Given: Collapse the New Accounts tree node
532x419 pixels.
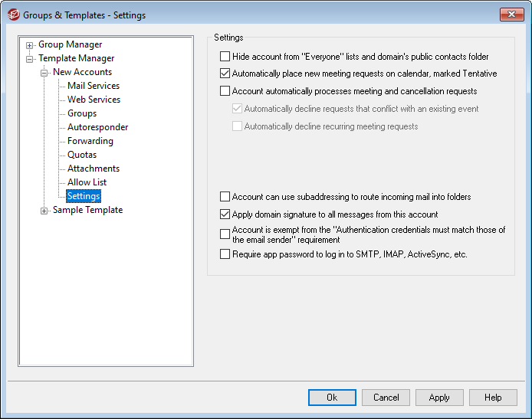Looking at the screenshot, I should [44, 73].
